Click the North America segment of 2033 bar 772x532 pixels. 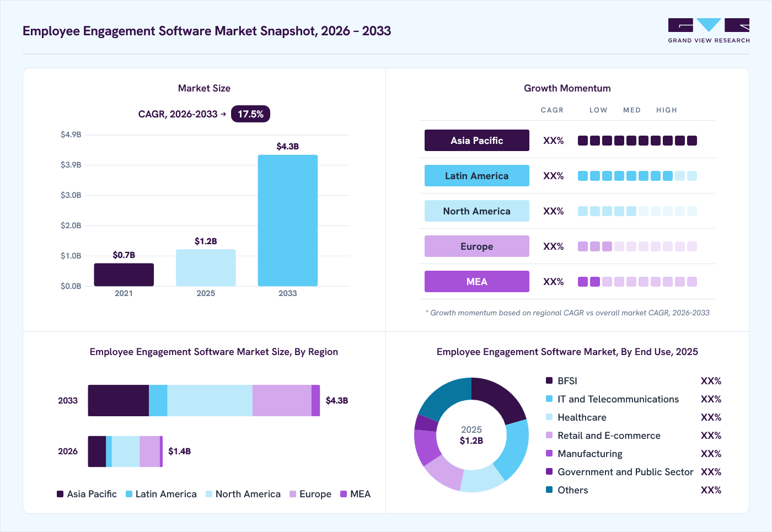(210, 400)
